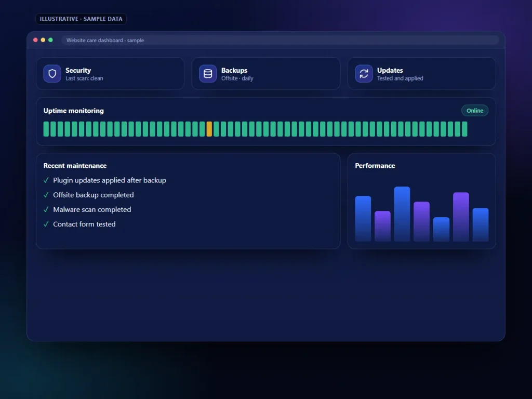Click the orange bar in uptime monitoring

point(209,129)
